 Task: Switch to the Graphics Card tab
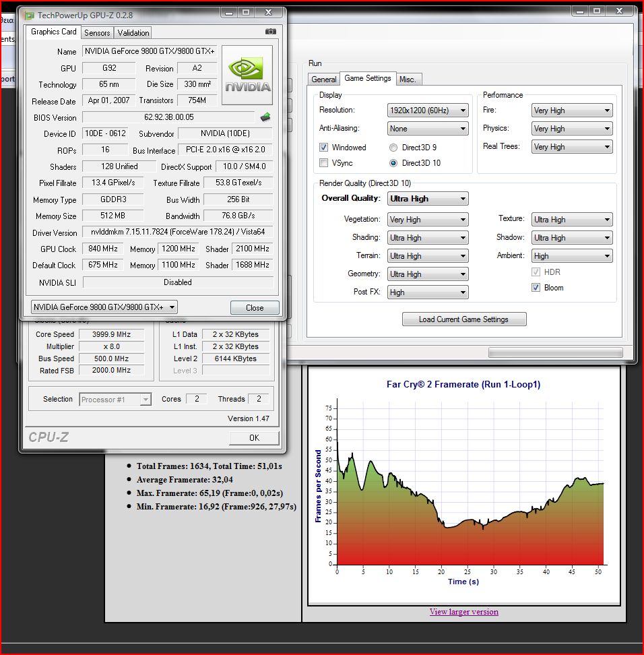[53, 32]
